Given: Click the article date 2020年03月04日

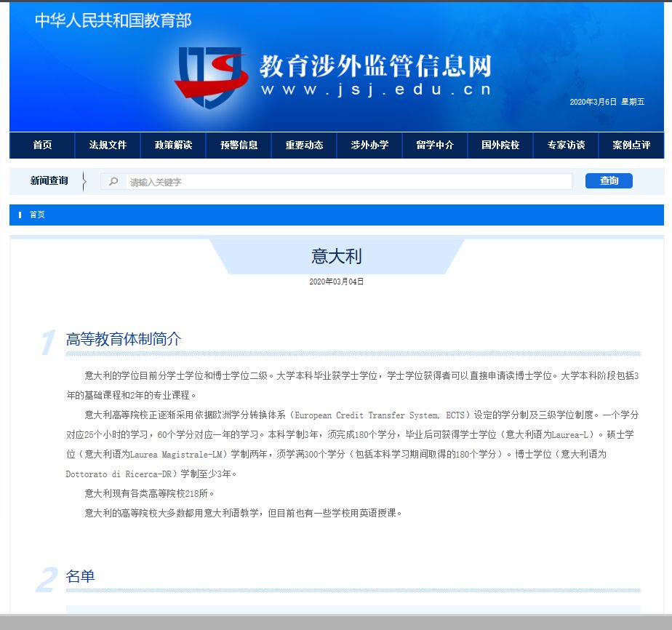Looking at the screenshot, I should click(337, 282).
